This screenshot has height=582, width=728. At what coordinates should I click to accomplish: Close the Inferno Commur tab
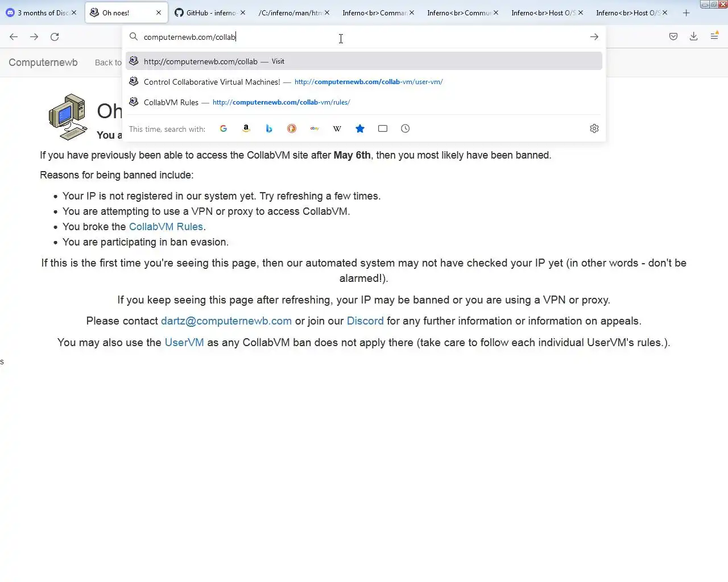(496, 13)
